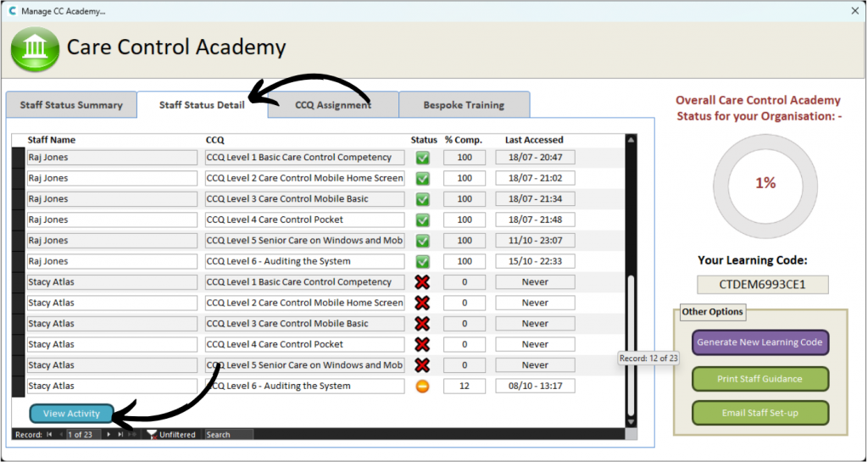This screenshot has width=868, height=462.
Task: Click the CCQ column header
Action: point(214,140)
